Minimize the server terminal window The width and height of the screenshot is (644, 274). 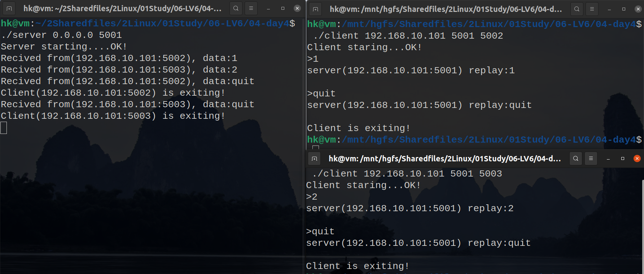pyautogui.click(x=268, y=8)
